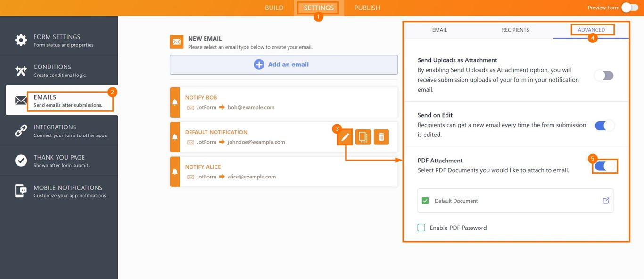Image resolution: width=644 pixels, height=279 pixels.
Task: Click the Integrations chain link icon
Action: point(21,131)
